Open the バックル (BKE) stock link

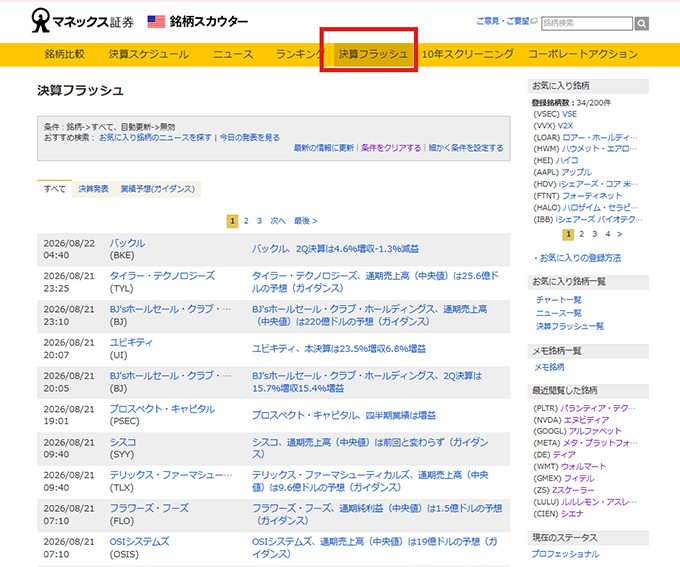(x=127, y=243)
